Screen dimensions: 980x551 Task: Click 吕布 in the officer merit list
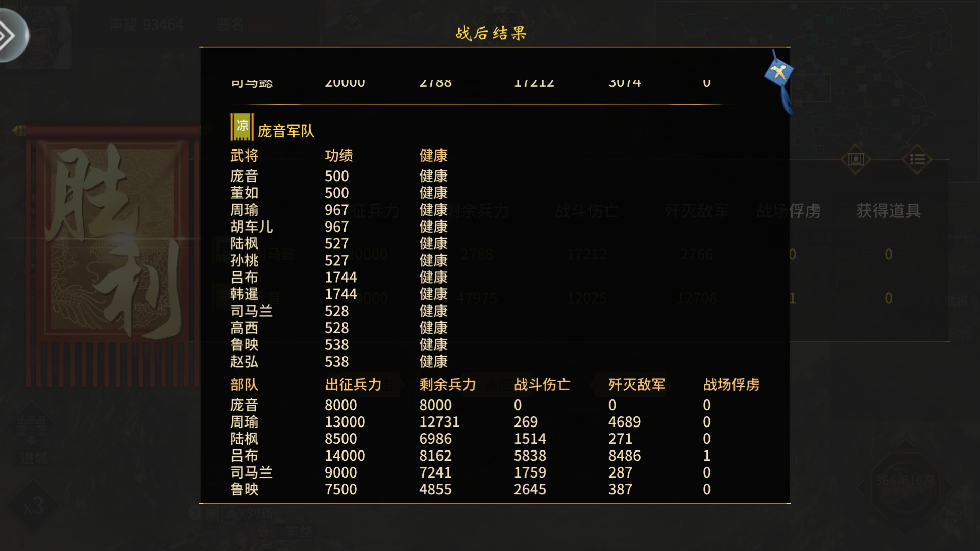pos(244,277)
